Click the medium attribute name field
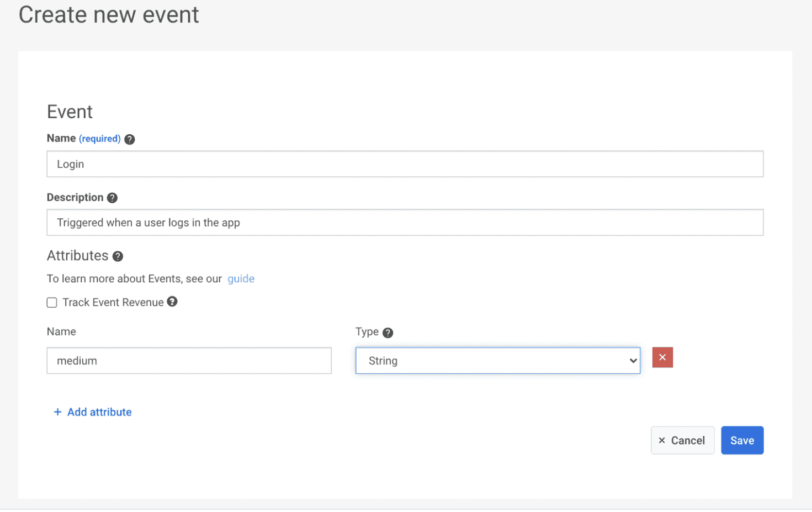Viewport: 812px width, 512px height. [189, 360]
